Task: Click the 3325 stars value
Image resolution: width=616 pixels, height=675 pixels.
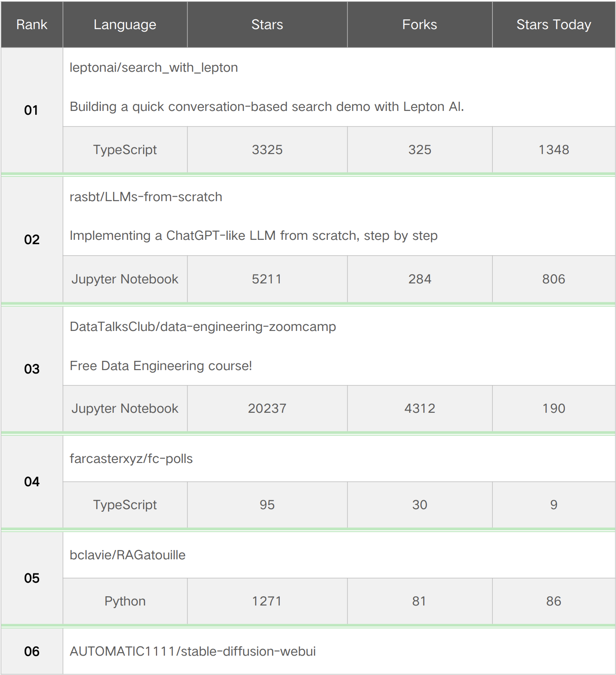Action: (x=267, y=150)
